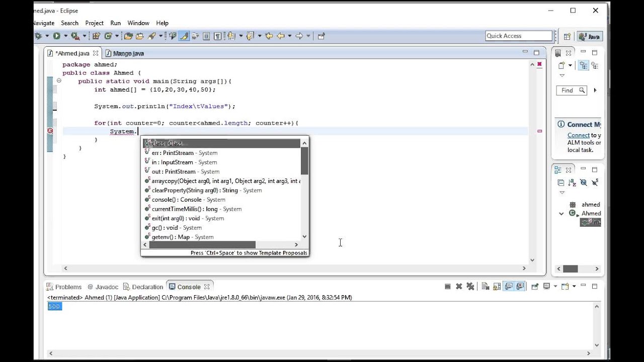Open the Window menu
Viewport: 644px width, 362px height.
click(x=138, y=23)
